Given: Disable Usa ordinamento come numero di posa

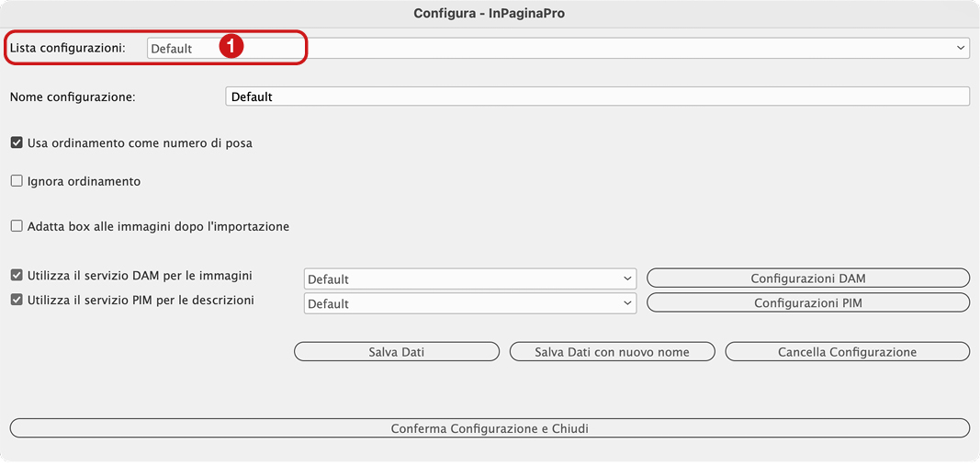Looking at the screenshot, I should coord(17,143).
